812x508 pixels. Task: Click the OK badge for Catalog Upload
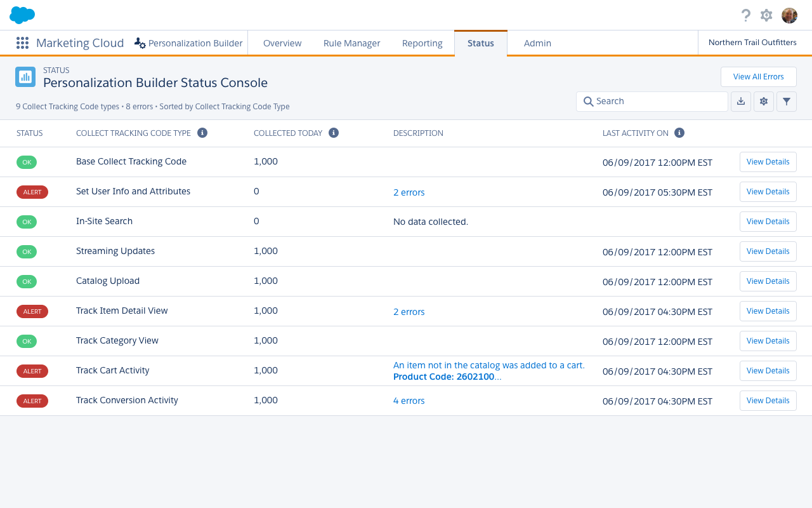[27, 282]
